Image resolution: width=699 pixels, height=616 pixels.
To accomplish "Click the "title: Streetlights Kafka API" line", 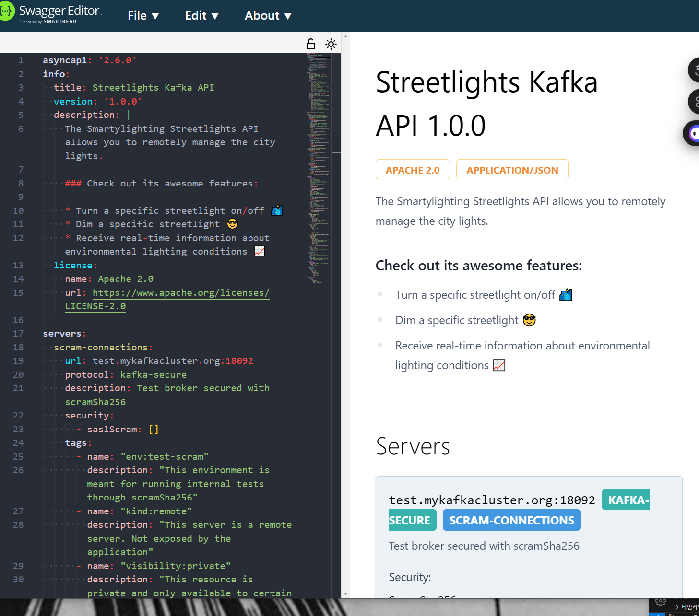I will pos(134,88).
